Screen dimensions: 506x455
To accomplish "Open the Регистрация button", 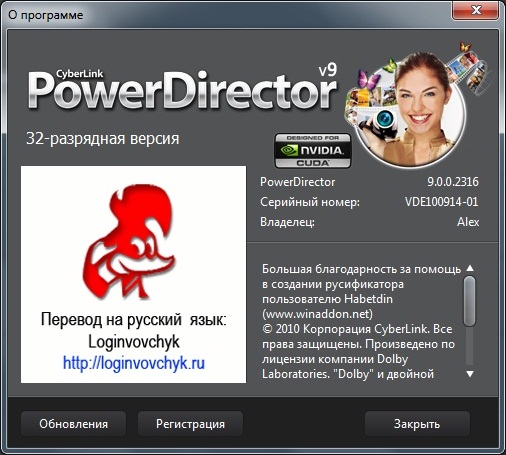I will pos(190,424).
